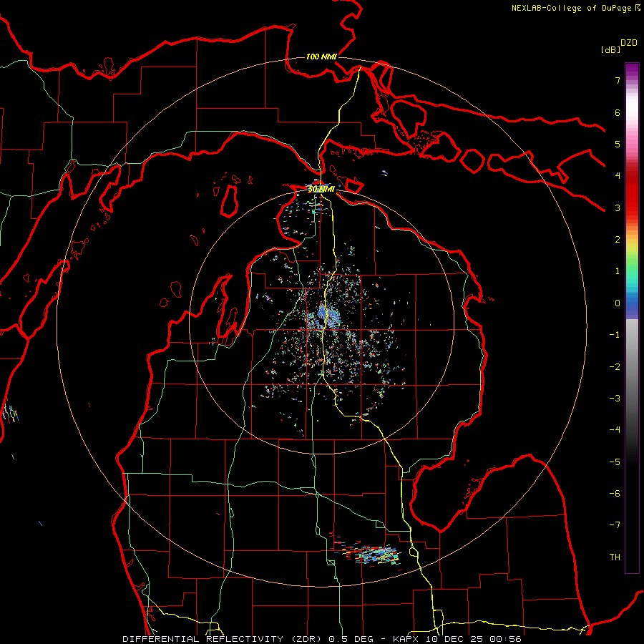The width and height of the screenshot is (644, 644).
Task: Select the 7 dB scale label
Action: pos(618,80)
